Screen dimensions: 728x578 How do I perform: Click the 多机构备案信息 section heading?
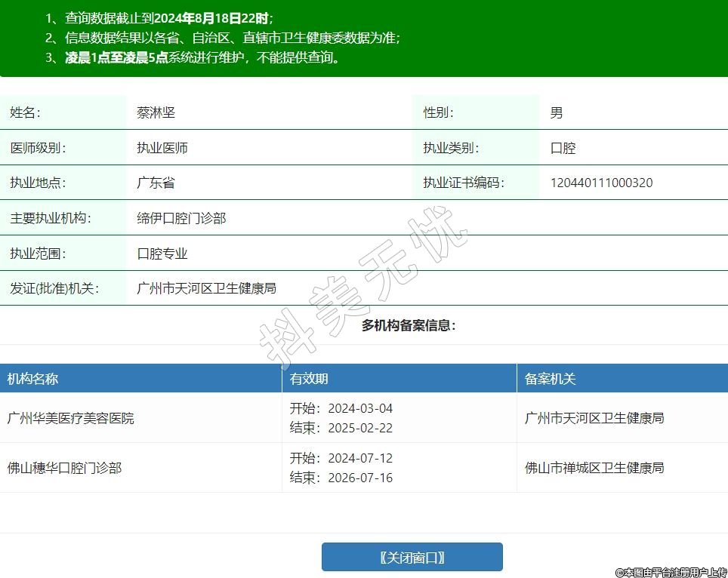click(409, 325)
